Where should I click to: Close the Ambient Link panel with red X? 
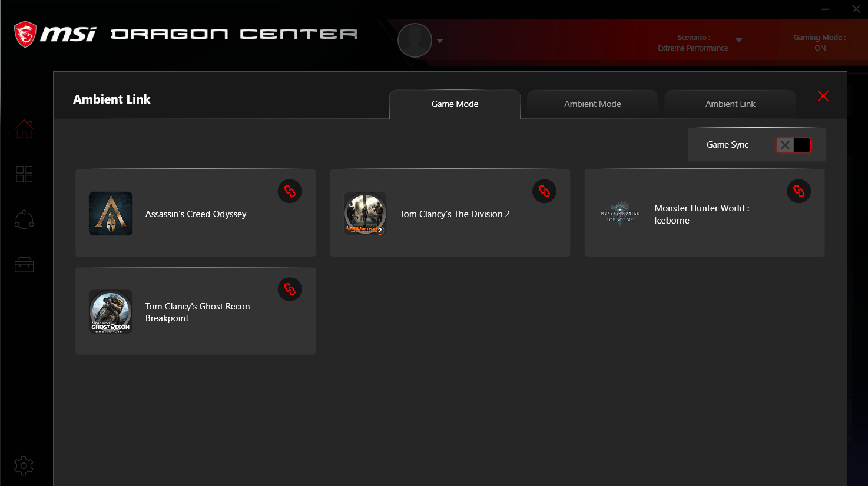pyautogui.click(x=823, y=96)
